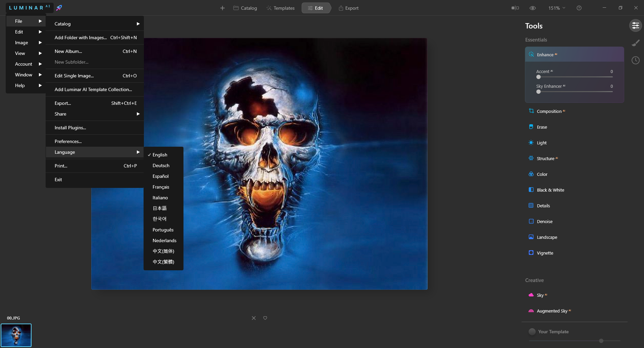Choose Export with Shift+Ctrl+E entry
The width and height of the screenshot is (644, 348).
click(x=95, y=103)
